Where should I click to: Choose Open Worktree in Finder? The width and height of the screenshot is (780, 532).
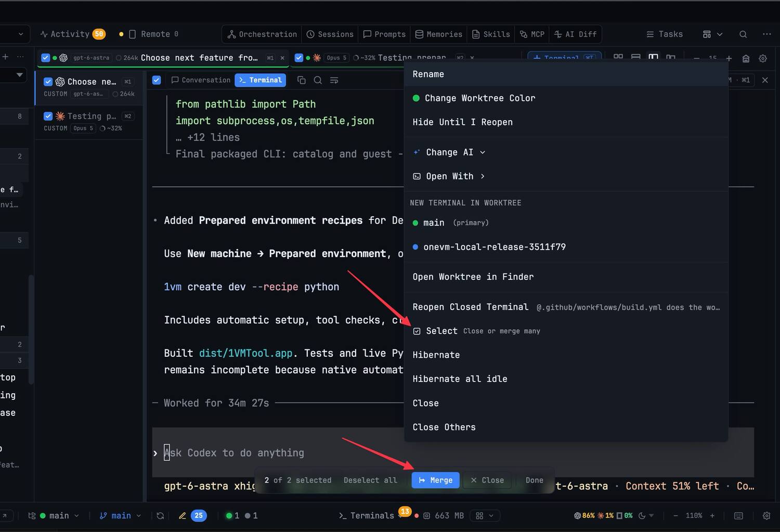(x=566, y=277)
